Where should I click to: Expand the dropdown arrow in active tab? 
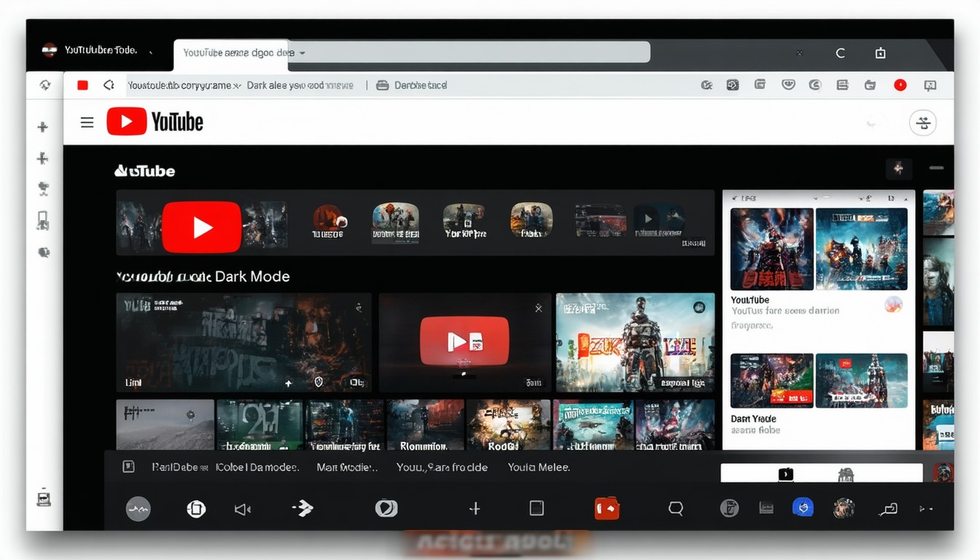click(303, 53)
